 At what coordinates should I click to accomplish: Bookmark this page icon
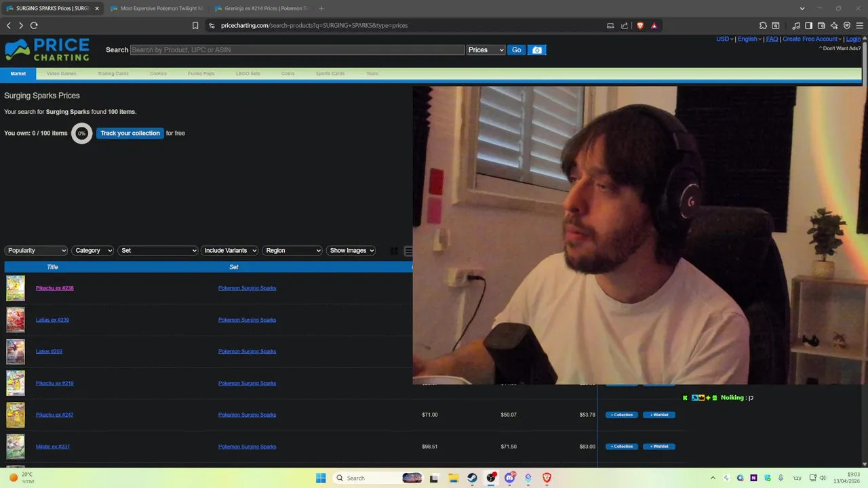[x=195, y=26]
